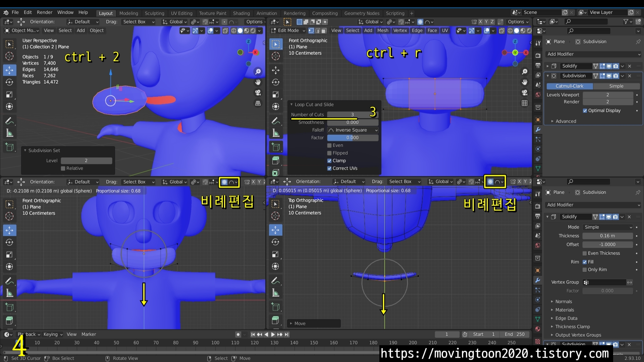Uncheck Rim Fill in Solidify modifier
Image resolution: width=644 pixels, height=362 pixels.
click(585, 262)
